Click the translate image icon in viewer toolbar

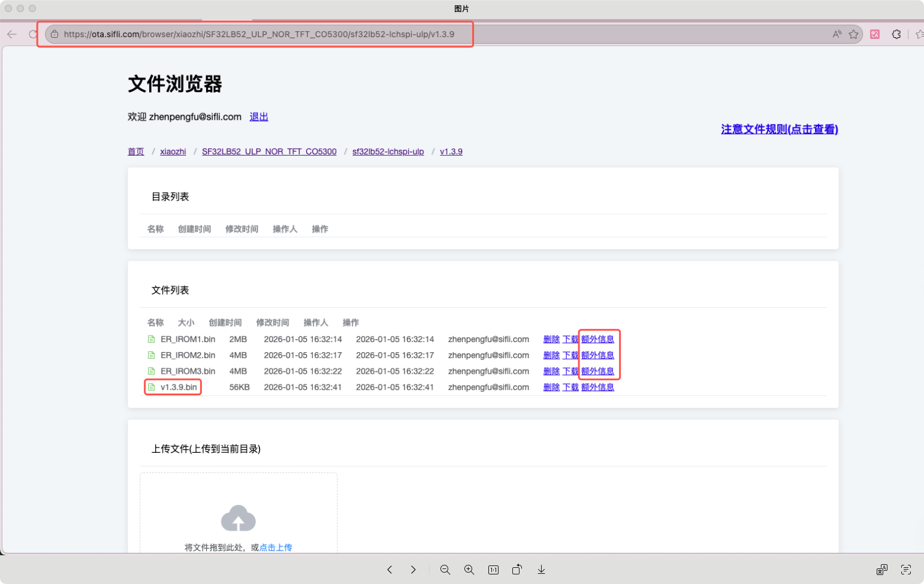(881, 570)
